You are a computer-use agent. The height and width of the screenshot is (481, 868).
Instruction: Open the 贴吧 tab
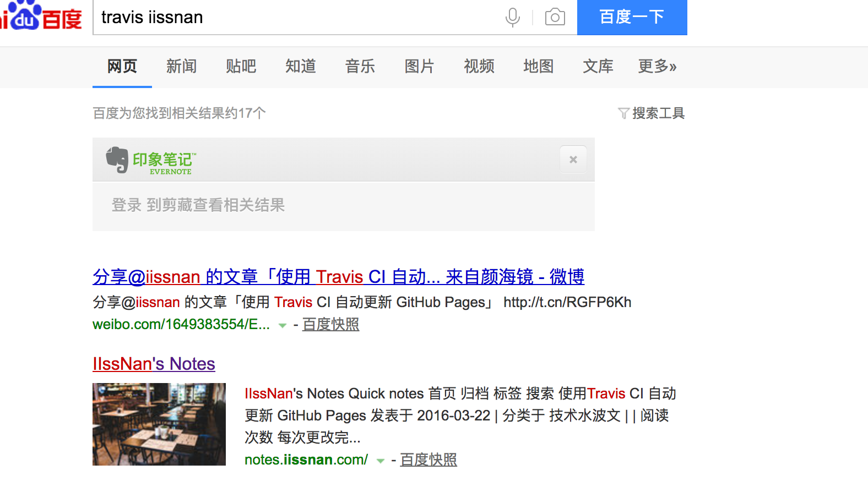tap(241, 67)
